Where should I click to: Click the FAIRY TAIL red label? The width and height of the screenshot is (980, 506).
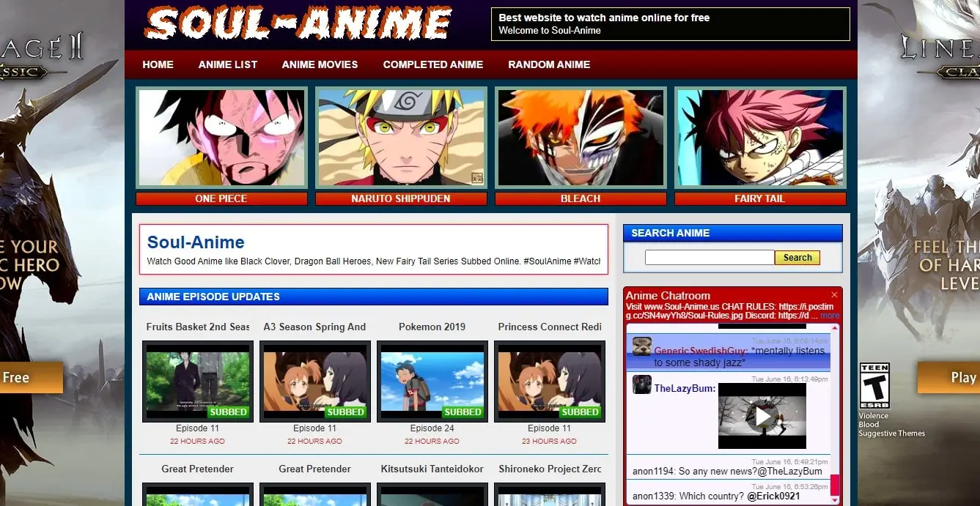tap(760, 198)
